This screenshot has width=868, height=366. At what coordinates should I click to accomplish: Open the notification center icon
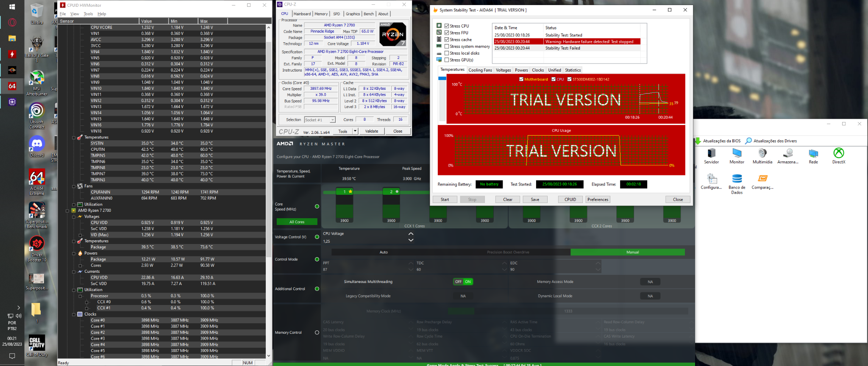(12, 356)
